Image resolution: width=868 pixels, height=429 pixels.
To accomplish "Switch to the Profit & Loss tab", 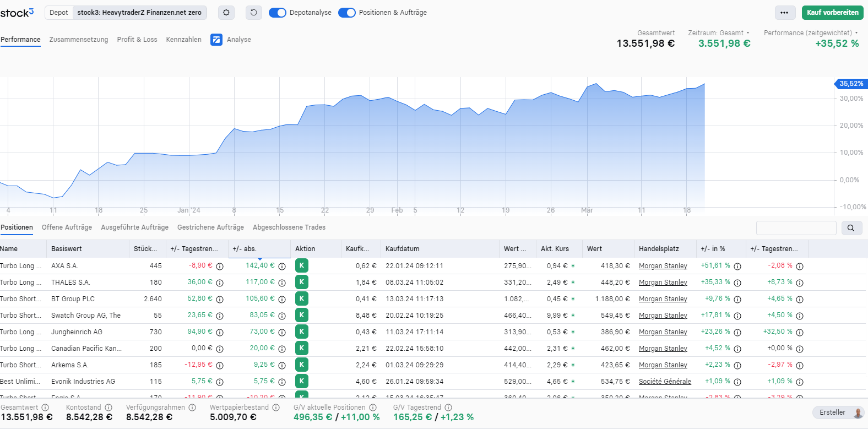I will 137,40.
